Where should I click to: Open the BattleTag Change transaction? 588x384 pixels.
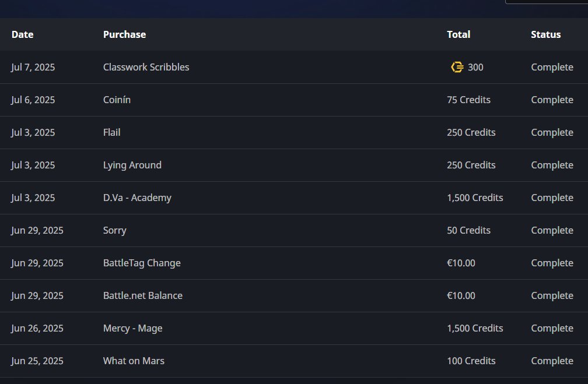click(142, 263)
